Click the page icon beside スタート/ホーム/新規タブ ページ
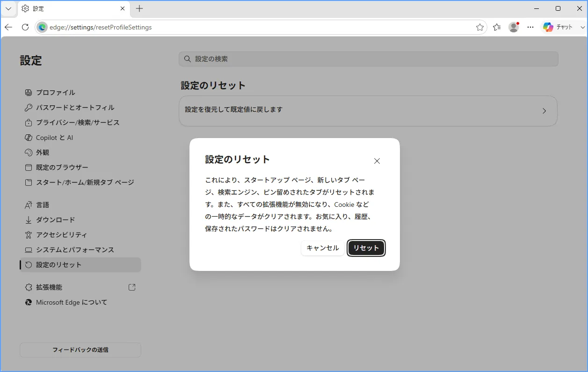 pos(29,182)
